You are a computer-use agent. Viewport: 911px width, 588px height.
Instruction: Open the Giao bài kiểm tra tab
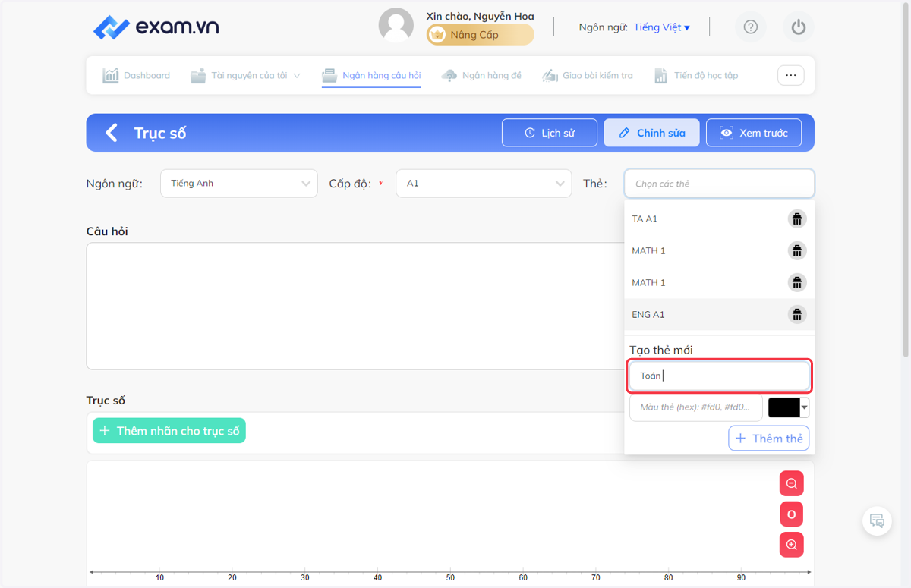588,76
